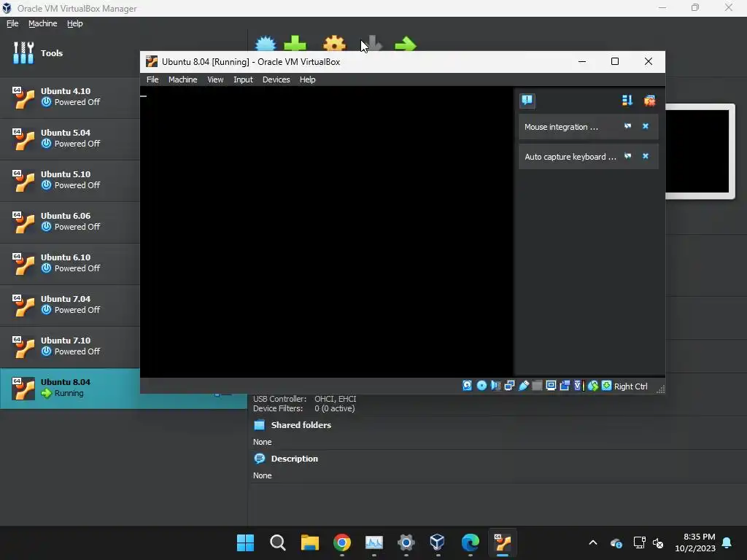Click the Right Ctrl host key label

coord(630,386)
